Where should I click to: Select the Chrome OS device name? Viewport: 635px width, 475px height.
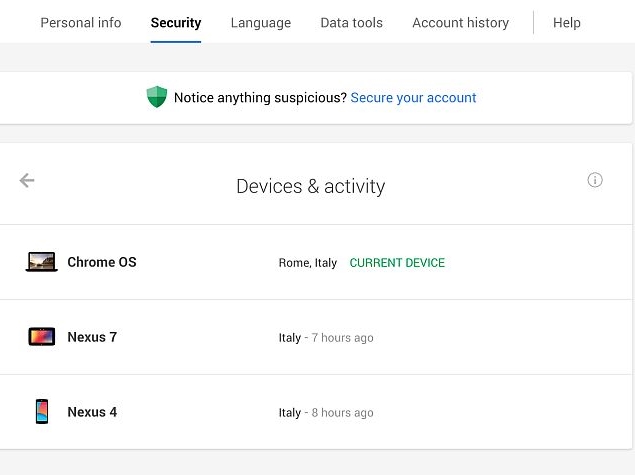pos(102,262)
